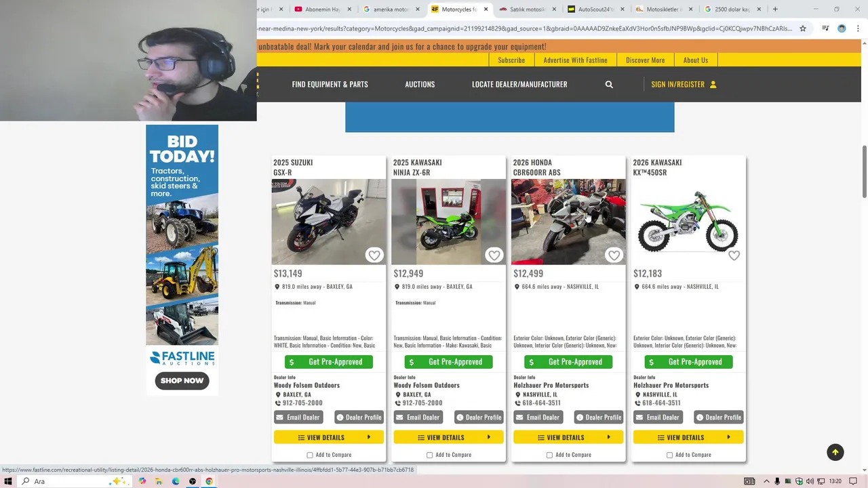Favorite the 2025 Suzuki GSX-R listing
Viewport: 868px width, 488px height.
[x=374, y=255]
